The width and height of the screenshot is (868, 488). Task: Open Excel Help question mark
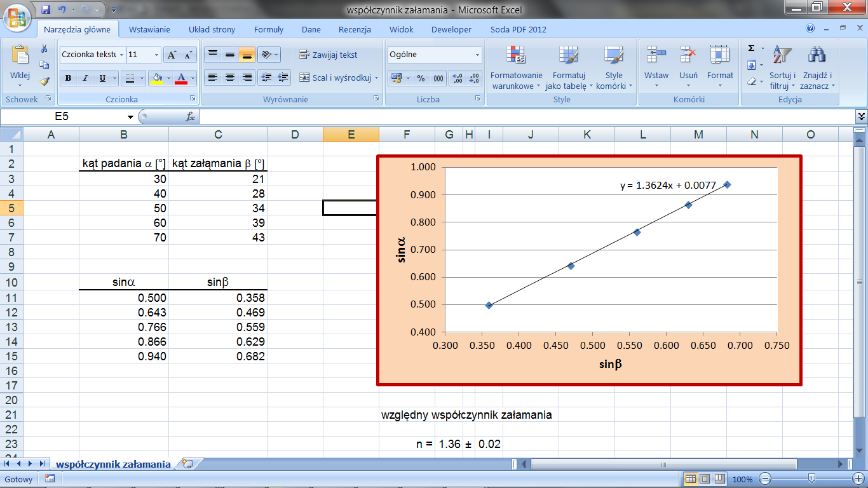(810, 29)
